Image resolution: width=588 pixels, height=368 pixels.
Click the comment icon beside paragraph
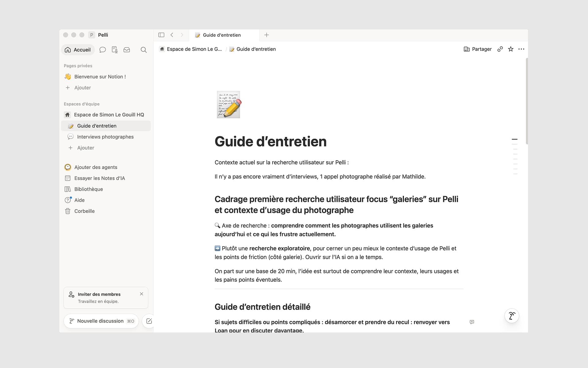[x=472, y=322]
